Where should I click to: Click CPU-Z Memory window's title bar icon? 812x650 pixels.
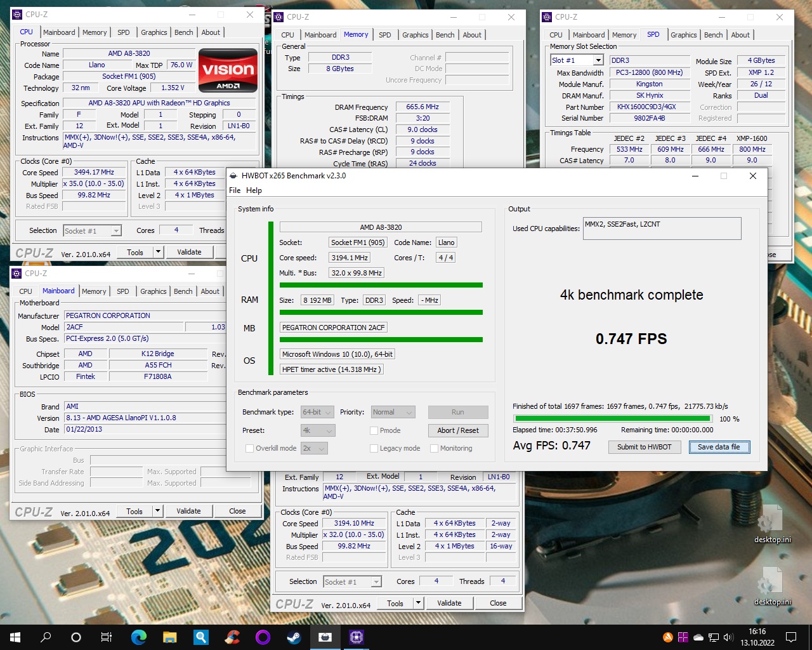tap(278, 17)
